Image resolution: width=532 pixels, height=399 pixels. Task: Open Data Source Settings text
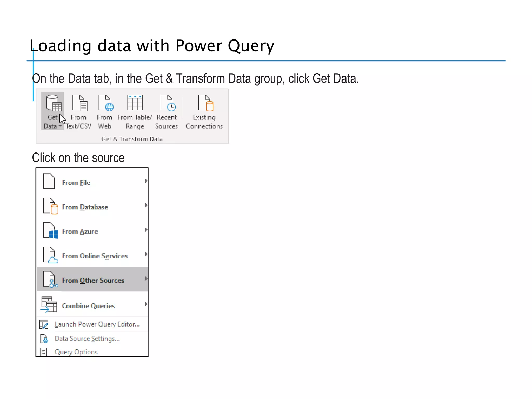pos(87,339)
